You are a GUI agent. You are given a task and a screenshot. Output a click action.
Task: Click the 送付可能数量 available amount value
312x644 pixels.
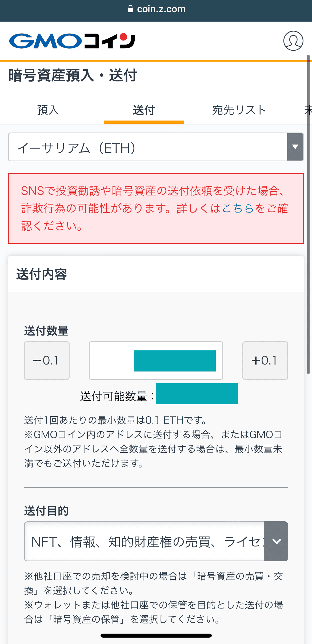(x=197, y=394)
